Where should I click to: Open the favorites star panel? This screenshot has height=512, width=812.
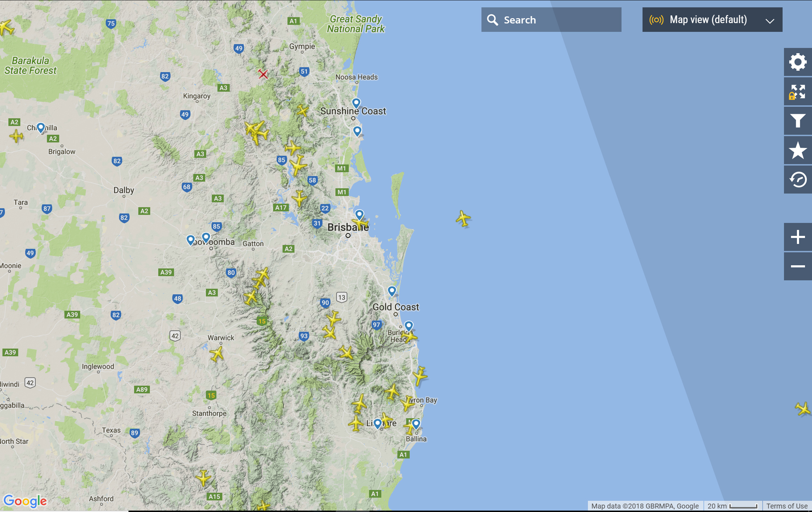798,150
